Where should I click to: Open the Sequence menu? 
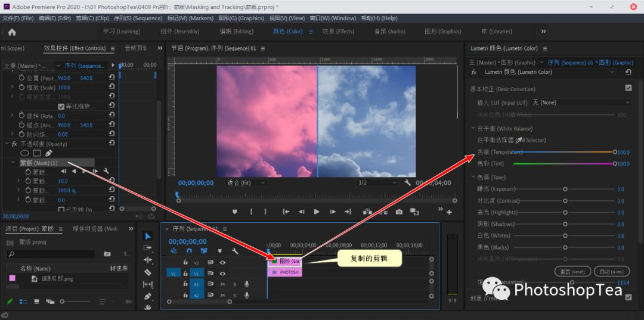pyautogui.click(x=138, y=18)
